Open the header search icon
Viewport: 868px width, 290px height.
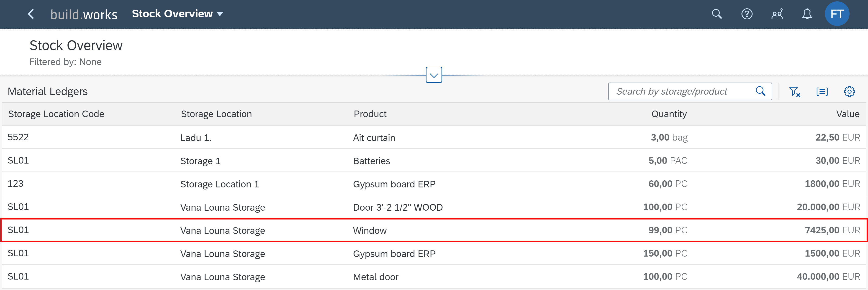point(717,14)
